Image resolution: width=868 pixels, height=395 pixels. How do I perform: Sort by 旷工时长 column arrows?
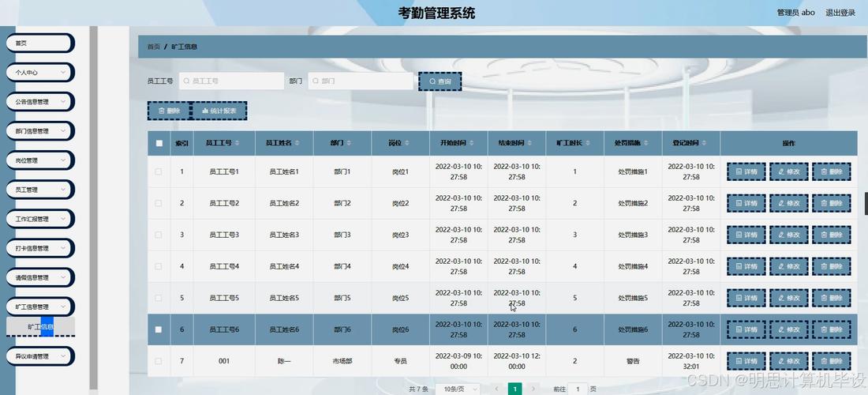click(x=587, y=143)
